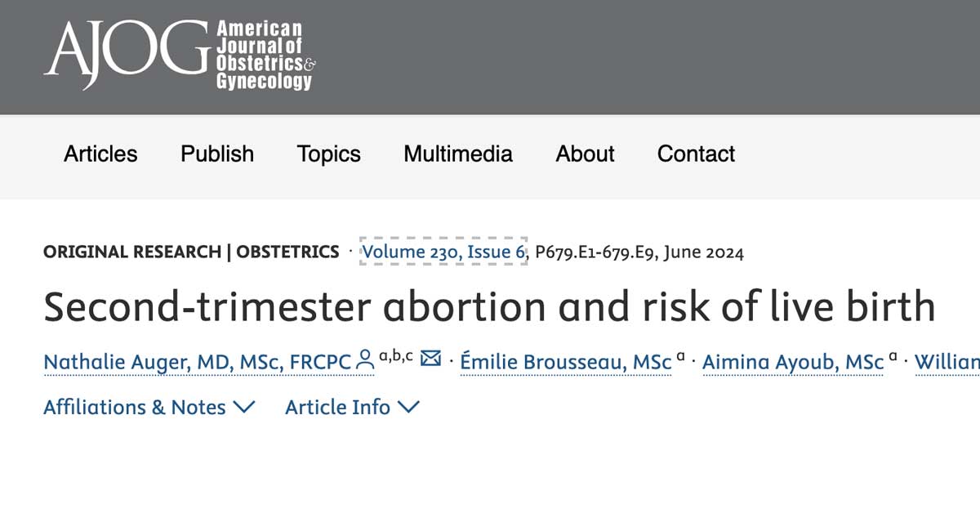Expand the Article Info section

pyautogui.click(x=339, y=407)
